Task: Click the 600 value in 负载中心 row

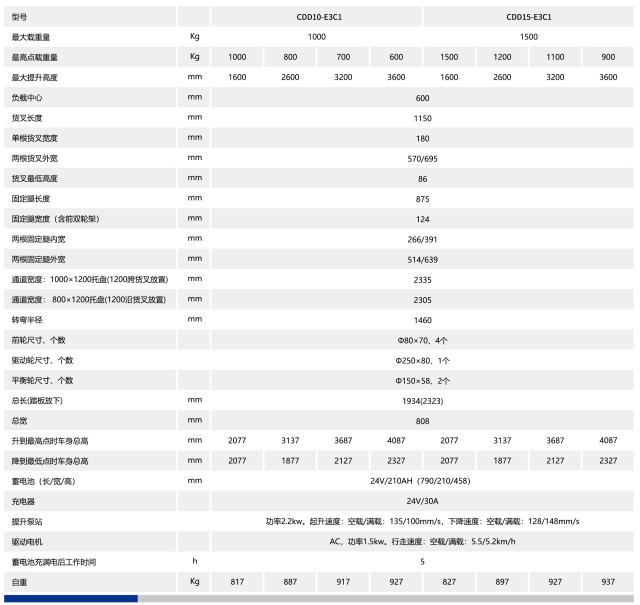Action: 422,98
